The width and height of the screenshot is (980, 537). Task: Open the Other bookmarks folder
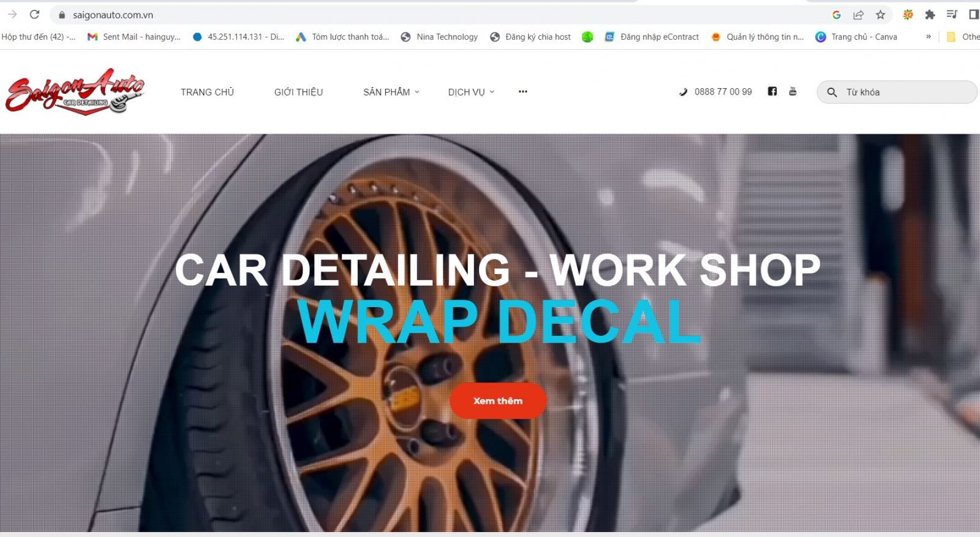tap(963, 37)
